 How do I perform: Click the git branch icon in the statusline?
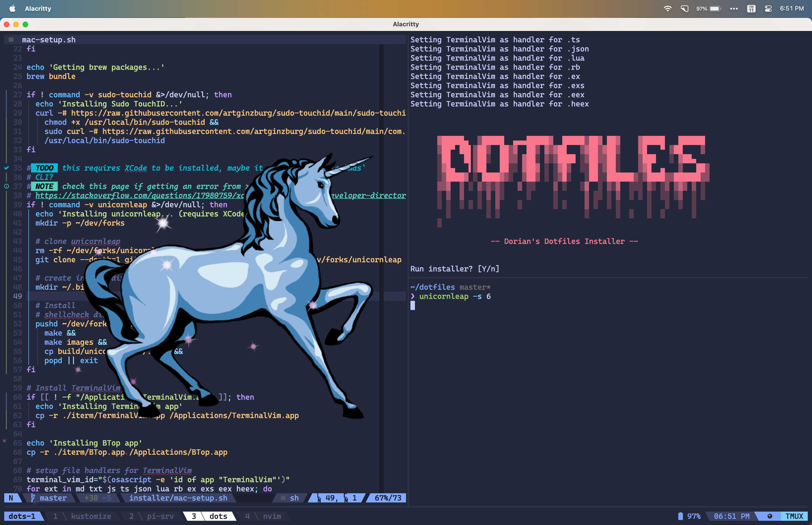click(32, 498)
